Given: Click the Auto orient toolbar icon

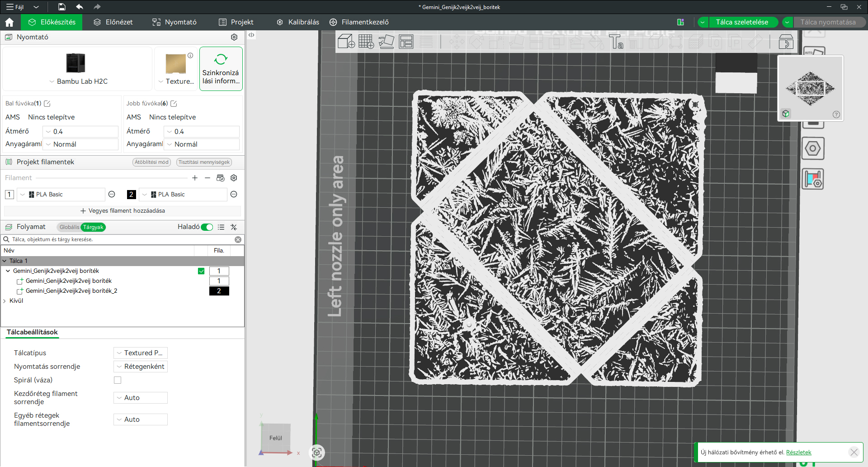Looking at the screenshot, I should pyautogui.click(x=386, y=42).
